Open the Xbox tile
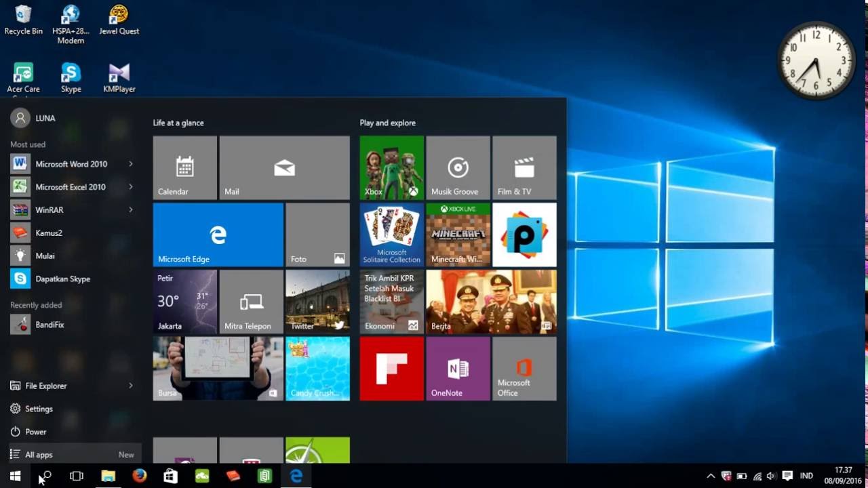Viewport: 868px width, 488px height. pos(392,168)
